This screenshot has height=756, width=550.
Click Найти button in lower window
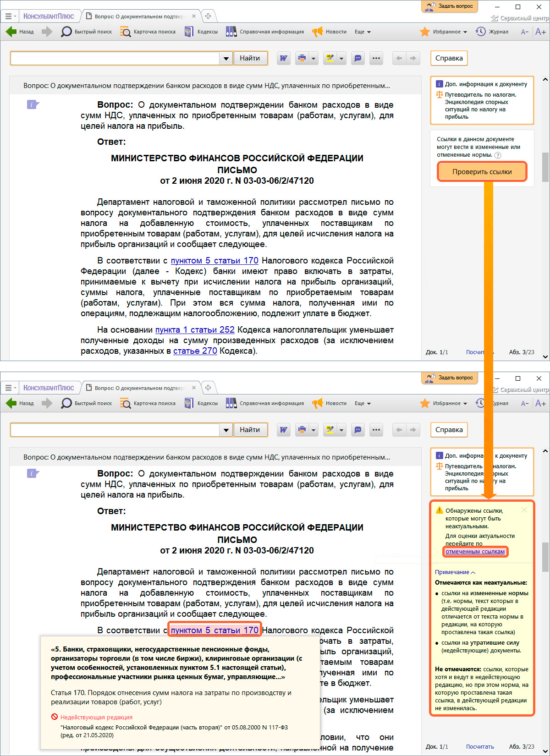click(250, 430)
